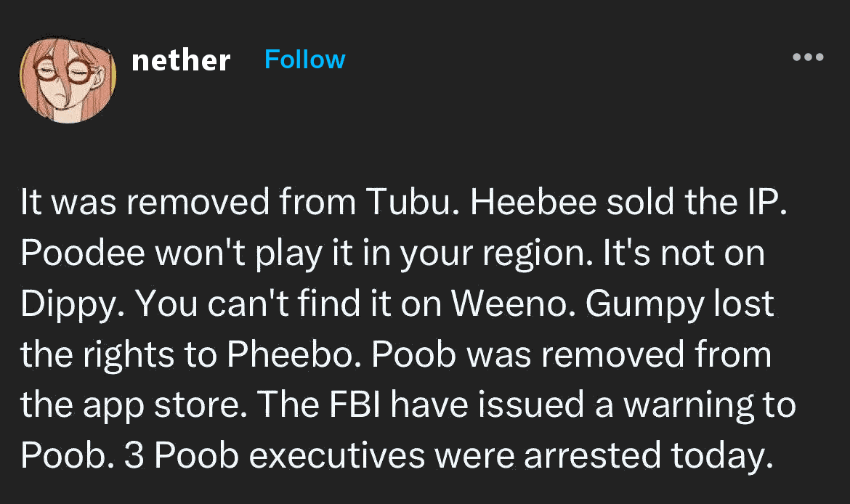
Task: Follow the user nether
Action: [x=304, y=60]
